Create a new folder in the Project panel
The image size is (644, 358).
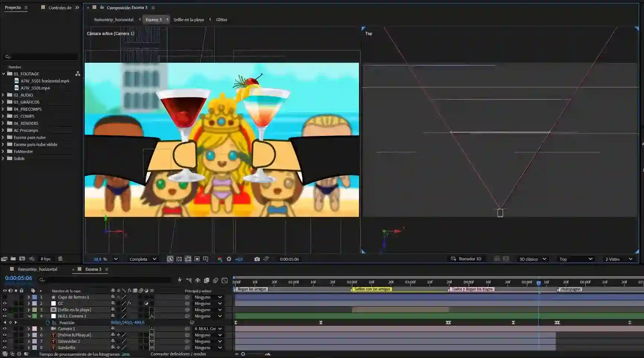pyautogui.click(x=13, y=259)
